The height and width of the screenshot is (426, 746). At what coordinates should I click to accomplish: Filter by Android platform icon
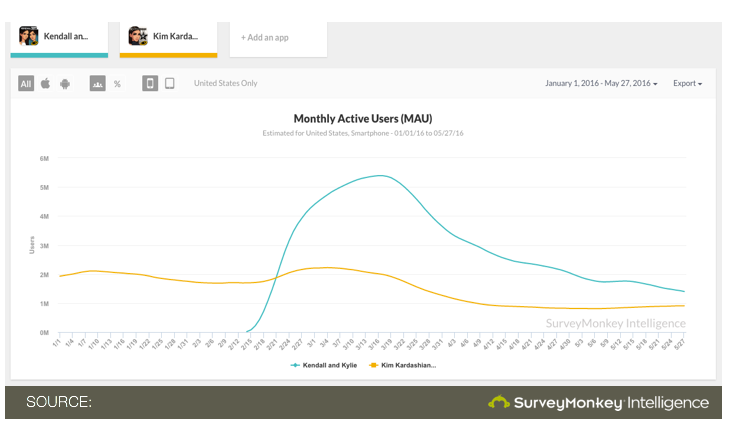point(65,84)
